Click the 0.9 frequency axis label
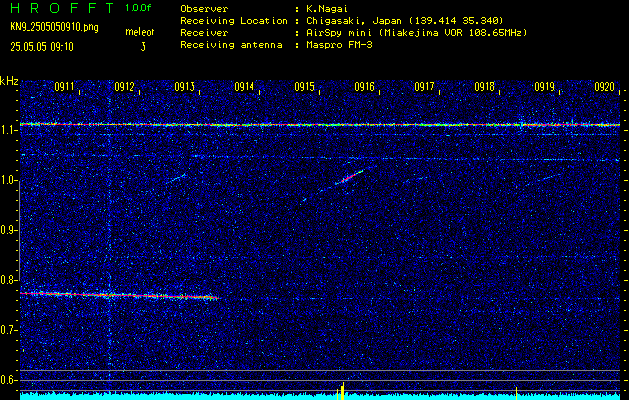 [6, 230]
